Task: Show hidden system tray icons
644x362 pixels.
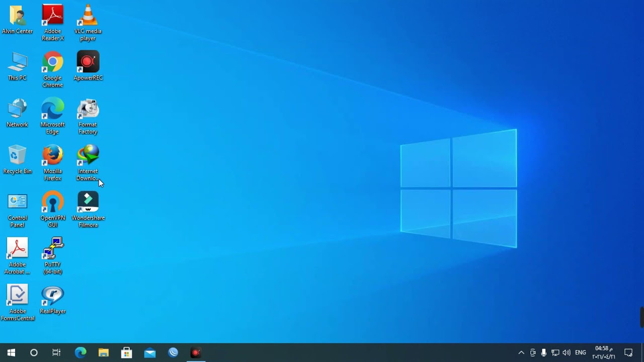Action: 521,352
